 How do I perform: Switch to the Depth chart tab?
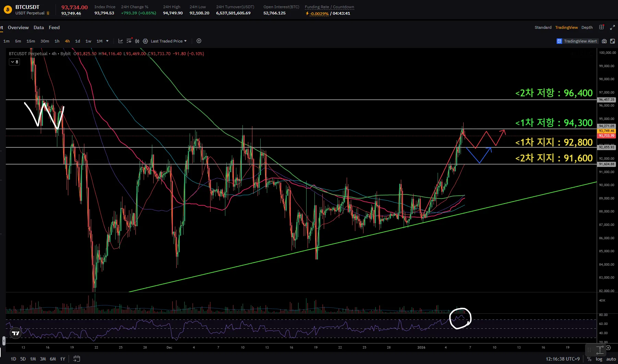[x=587, y=27]
